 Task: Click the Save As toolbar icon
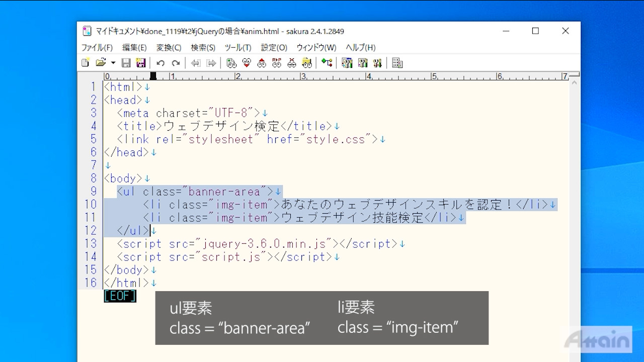[141, 63]
